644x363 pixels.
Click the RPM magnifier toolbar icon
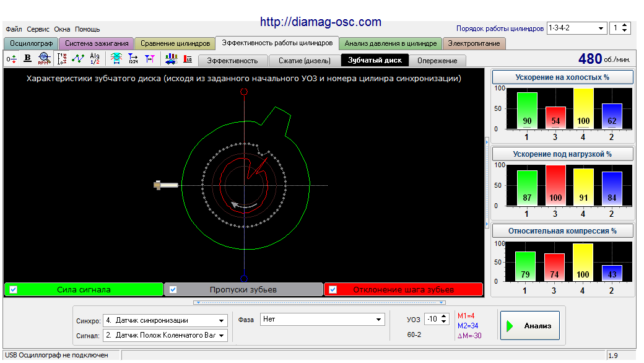(x=45, y=58)
